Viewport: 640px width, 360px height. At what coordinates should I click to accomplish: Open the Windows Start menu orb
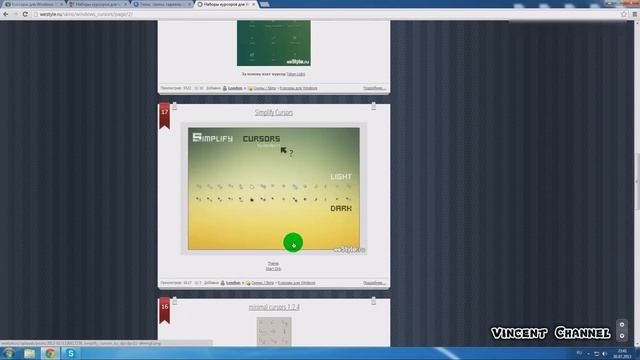[x=9, y=353]
